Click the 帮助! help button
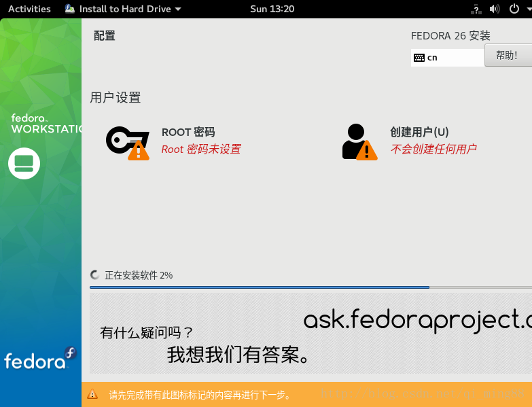The height and width of the screenshot is (407, 532). 508,55
